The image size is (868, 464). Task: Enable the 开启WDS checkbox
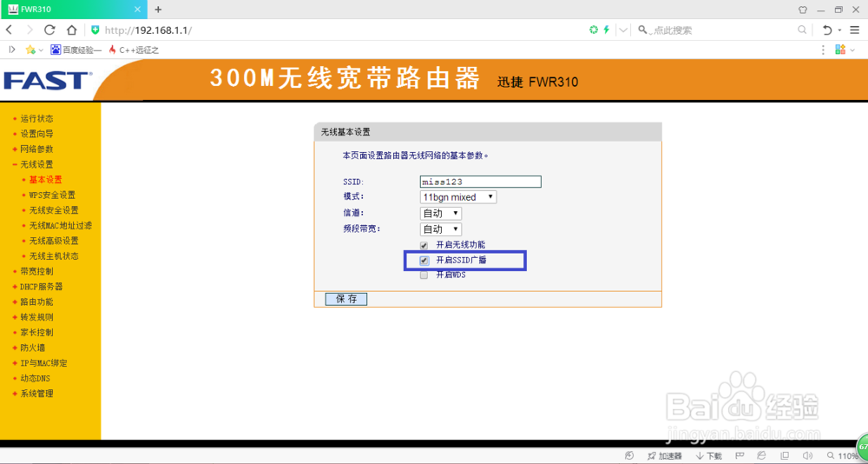424,275
